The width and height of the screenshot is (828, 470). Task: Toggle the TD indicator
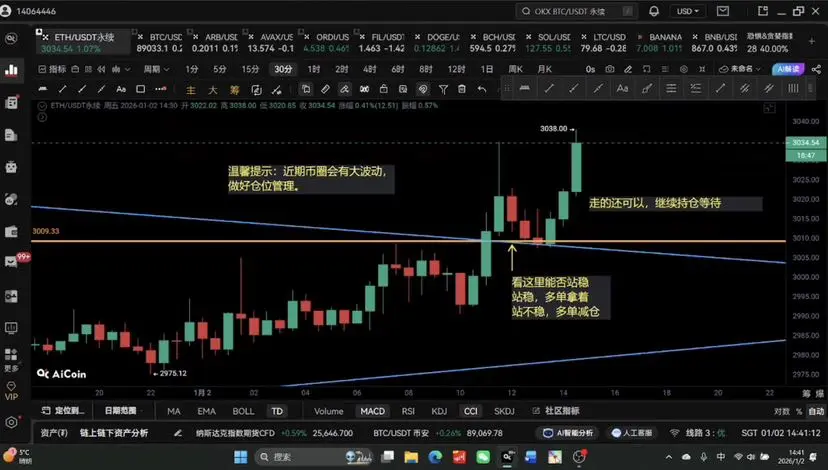[x=277, y=411]
